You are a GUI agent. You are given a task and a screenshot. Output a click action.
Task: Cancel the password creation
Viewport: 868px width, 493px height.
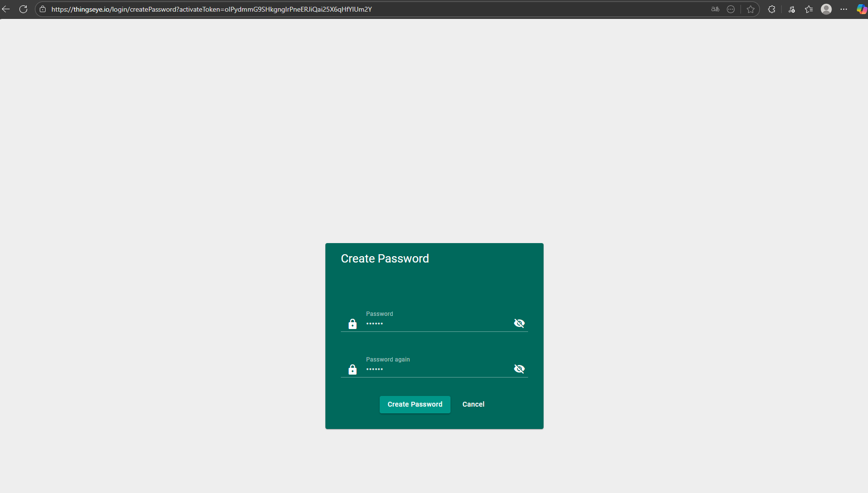point(473,404)
